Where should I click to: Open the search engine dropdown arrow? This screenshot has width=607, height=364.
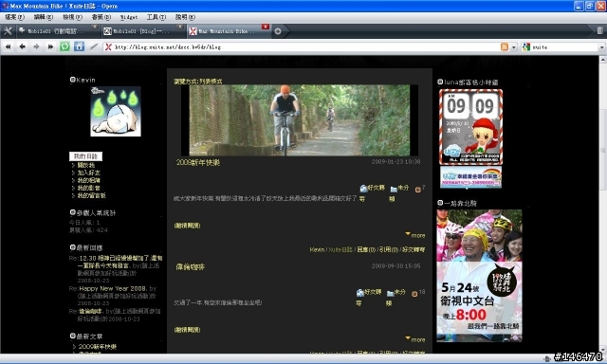pos(602,47)
